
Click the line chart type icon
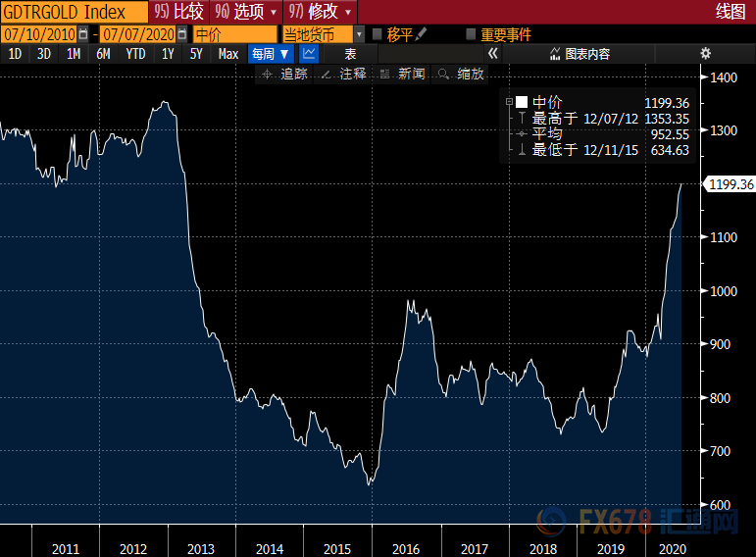point(309,54)
